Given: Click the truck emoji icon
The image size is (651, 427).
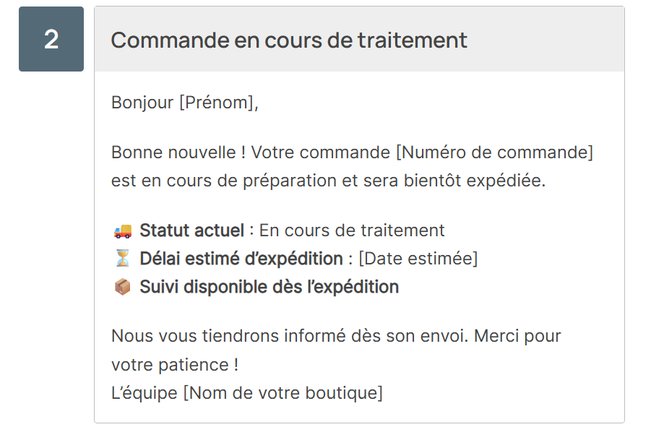Looking at the screenshot, I should pyautogui.click(x=121, y=231).
